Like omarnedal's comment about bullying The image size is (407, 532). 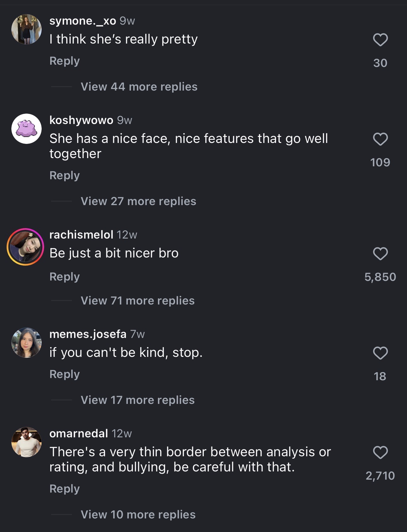[x=380, y=452]
